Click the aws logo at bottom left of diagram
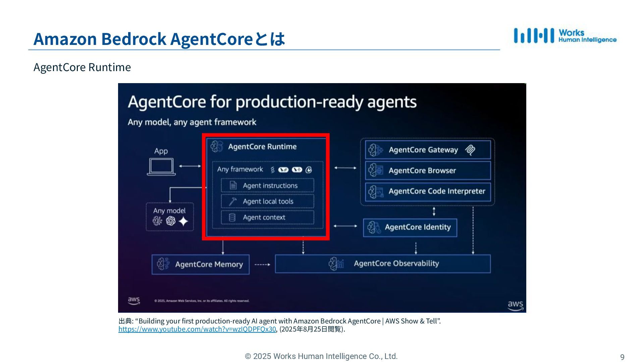 point(134,300)
